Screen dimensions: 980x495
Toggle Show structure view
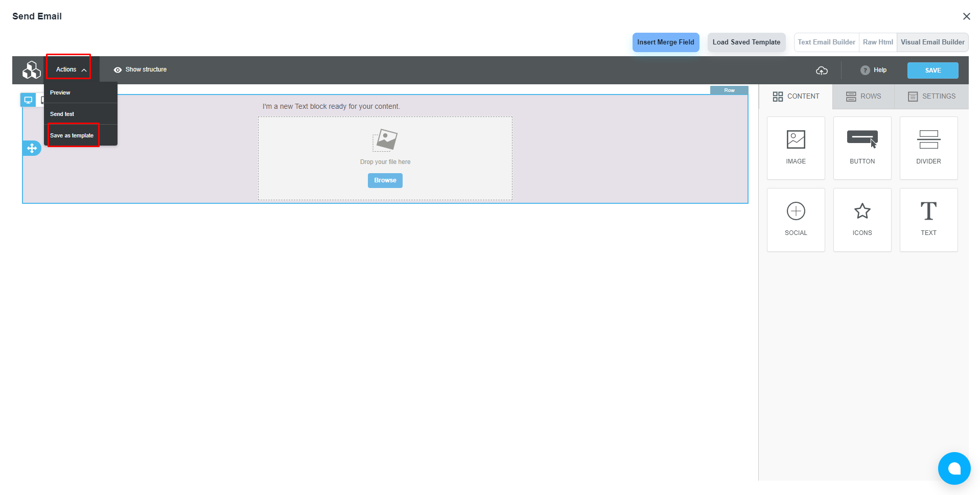[x=141, y=69]
